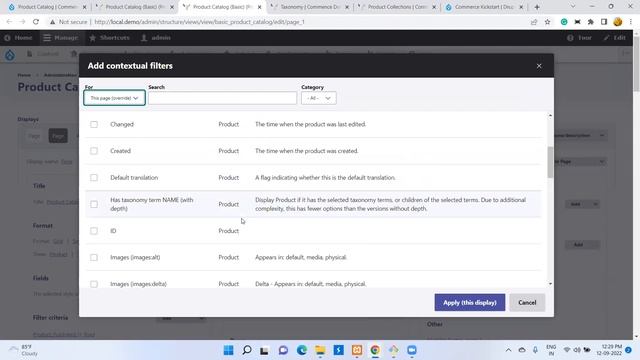This screenshot has height=360, width=640.
Task: Click the Search input field
Action: coord(222,98)
